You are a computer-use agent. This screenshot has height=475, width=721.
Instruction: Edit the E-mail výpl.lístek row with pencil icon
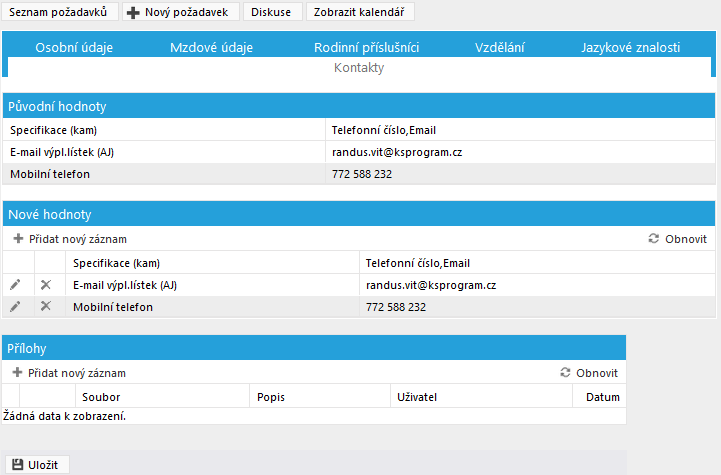[15, 285]
